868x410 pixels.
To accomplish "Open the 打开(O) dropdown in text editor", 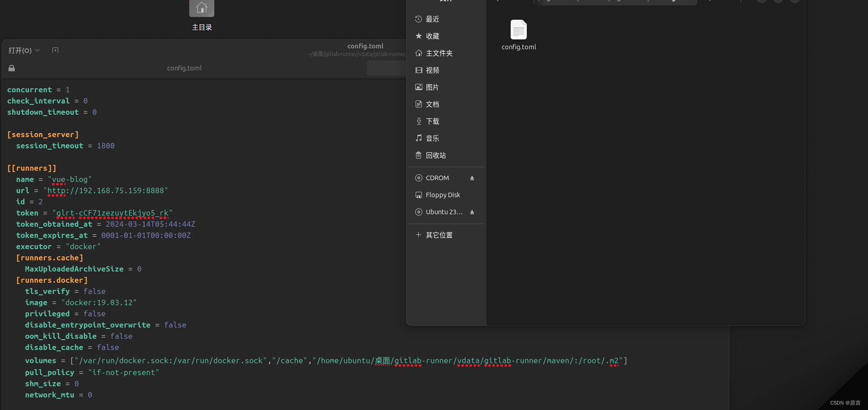I will [x=24, y=51].
